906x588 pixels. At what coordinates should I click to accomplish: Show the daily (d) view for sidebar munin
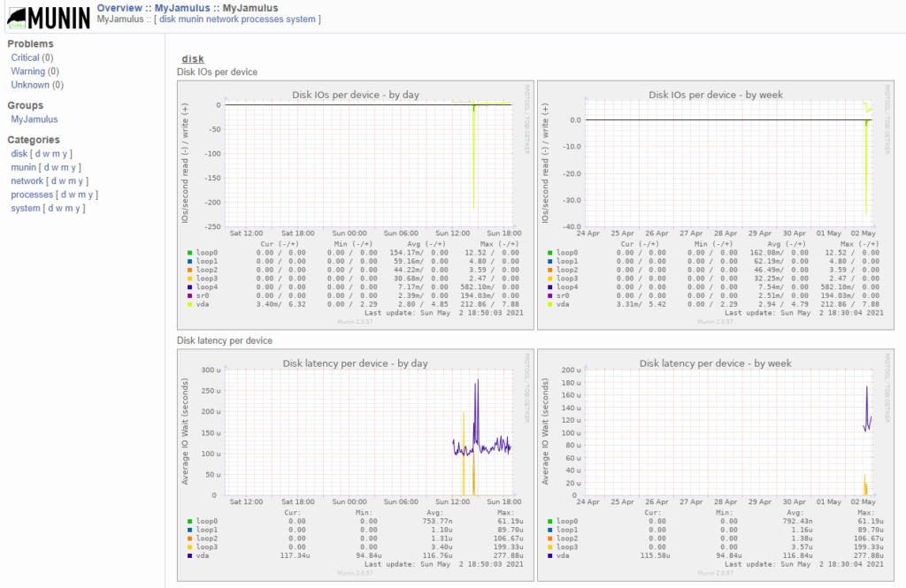coord(46,167)
